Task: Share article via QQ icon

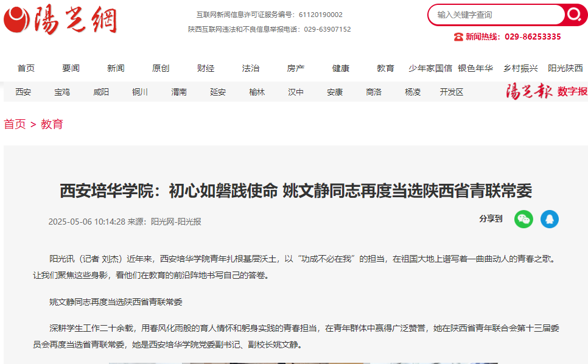Action: coord(549,219)
